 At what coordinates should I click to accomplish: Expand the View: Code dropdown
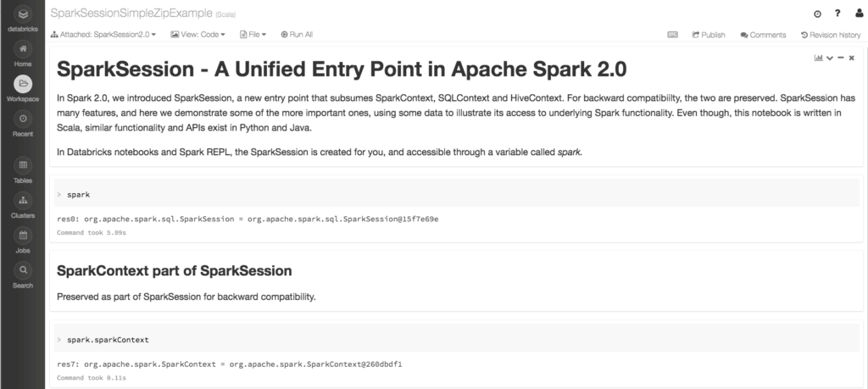pyautogui.click(x=198, y=35)
